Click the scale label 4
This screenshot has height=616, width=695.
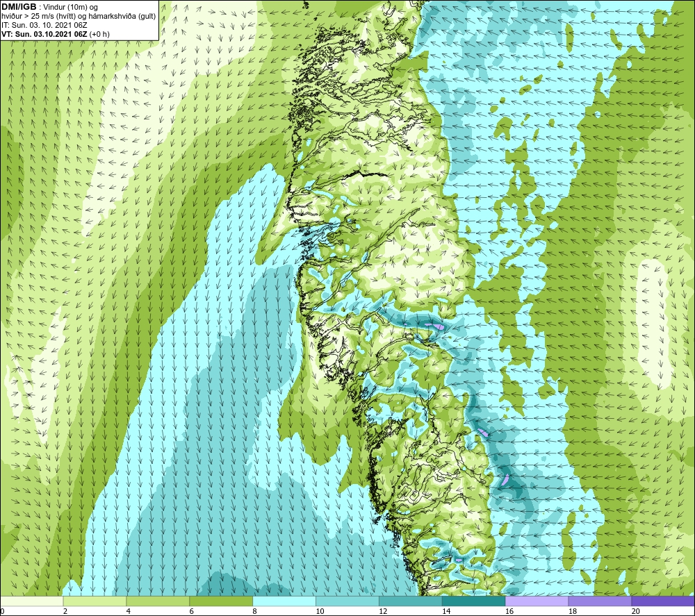(128, 611)
